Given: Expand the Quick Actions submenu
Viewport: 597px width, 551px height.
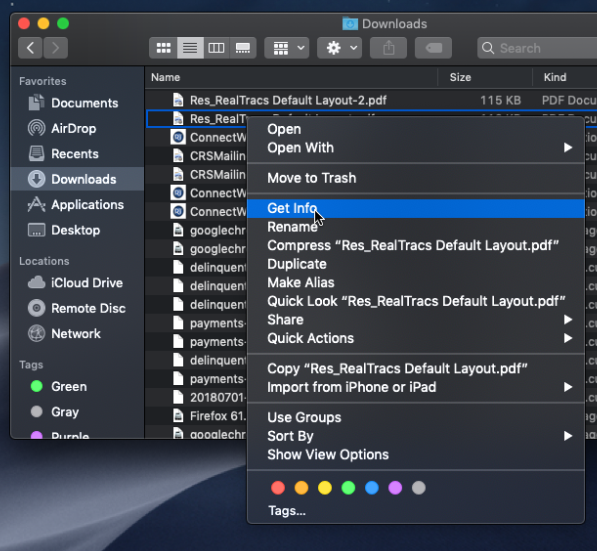Looking at the screenshot, I should click(x=416, y=338).
